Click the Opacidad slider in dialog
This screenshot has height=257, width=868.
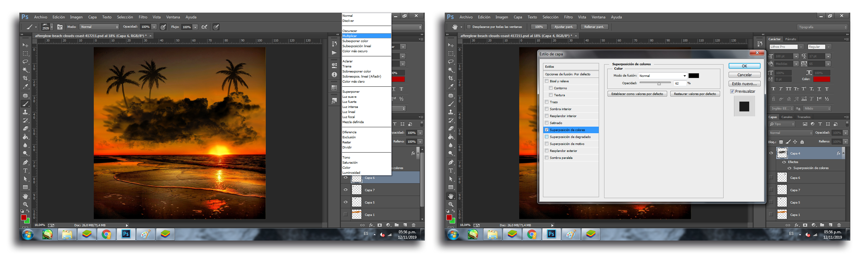click(655, 83)
